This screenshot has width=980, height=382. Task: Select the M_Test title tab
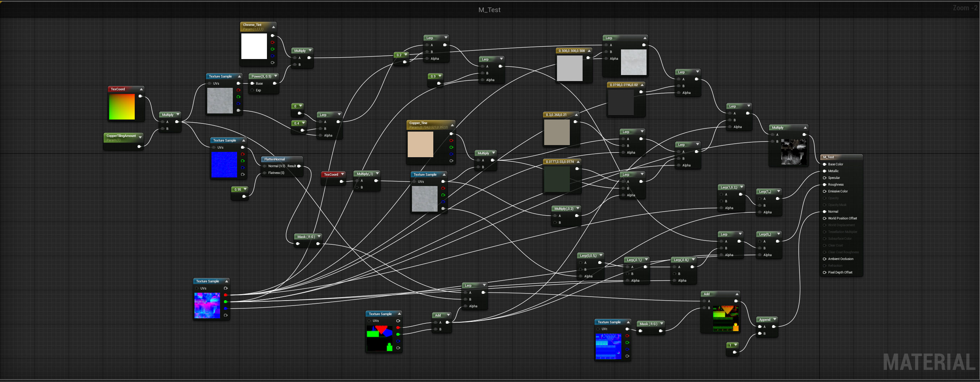[x=489, y=10]
